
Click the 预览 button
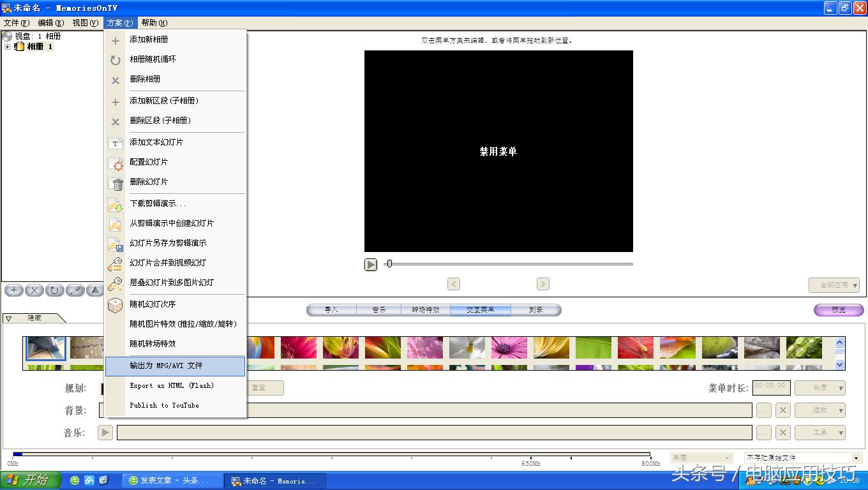tap(838, 309)
